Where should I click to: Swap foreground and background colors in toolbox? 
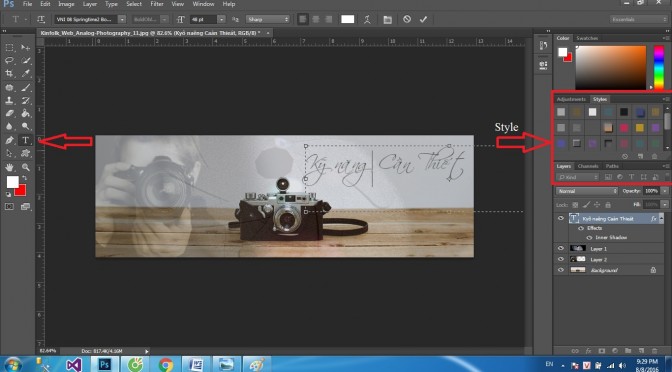[x=24, y=177]
